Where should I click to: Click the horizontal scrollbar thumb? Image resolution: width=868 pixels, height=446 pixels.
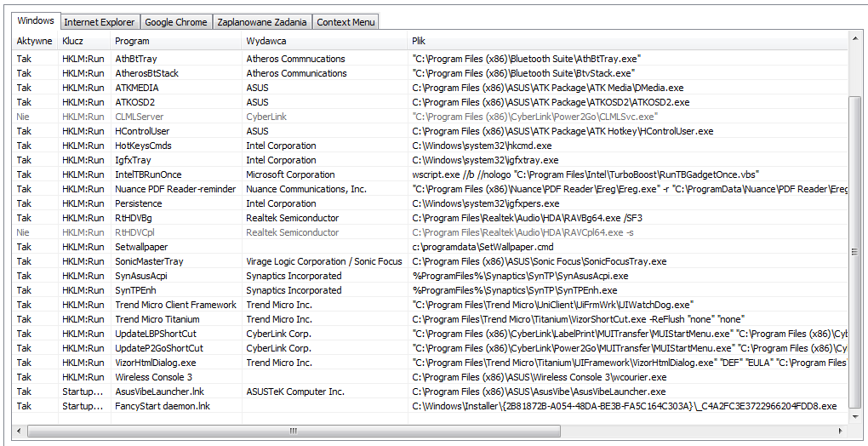point(294,431)
